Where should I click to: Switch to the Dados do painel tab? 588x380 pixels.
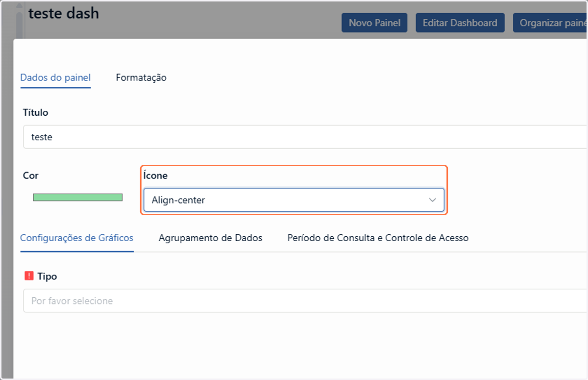55,77
